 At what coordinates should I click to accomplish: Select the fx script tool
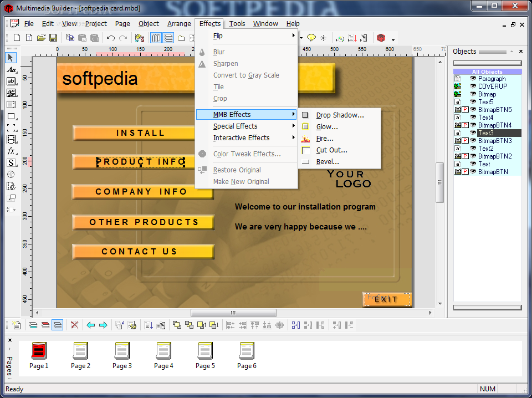(11, 151)
